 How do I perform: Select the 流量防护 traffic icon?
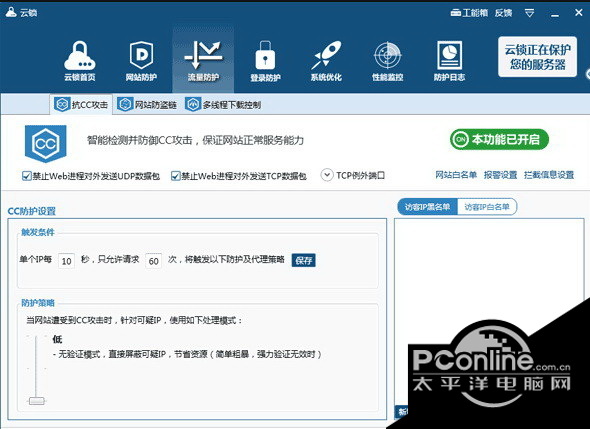point(203,60)
